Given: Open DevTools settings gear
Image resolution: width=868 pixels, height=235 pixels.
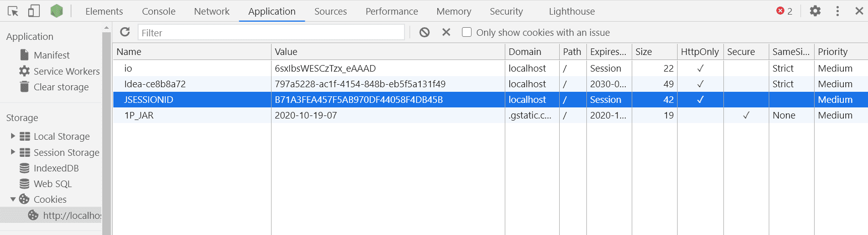Looking at the screenshot, I should coord(815,11).
